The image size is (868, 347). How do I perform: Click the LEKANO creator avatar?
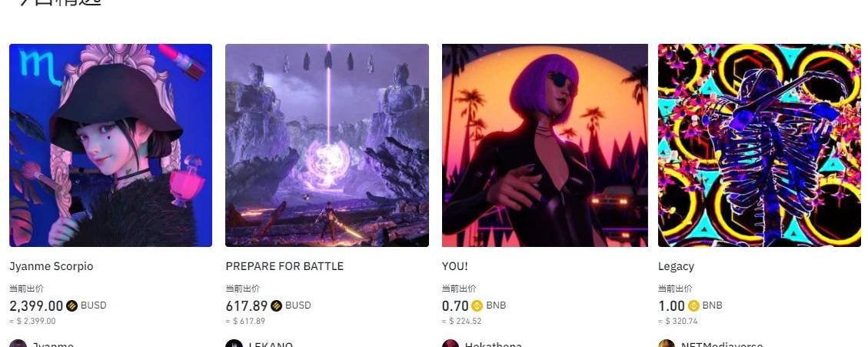point(234,344)
